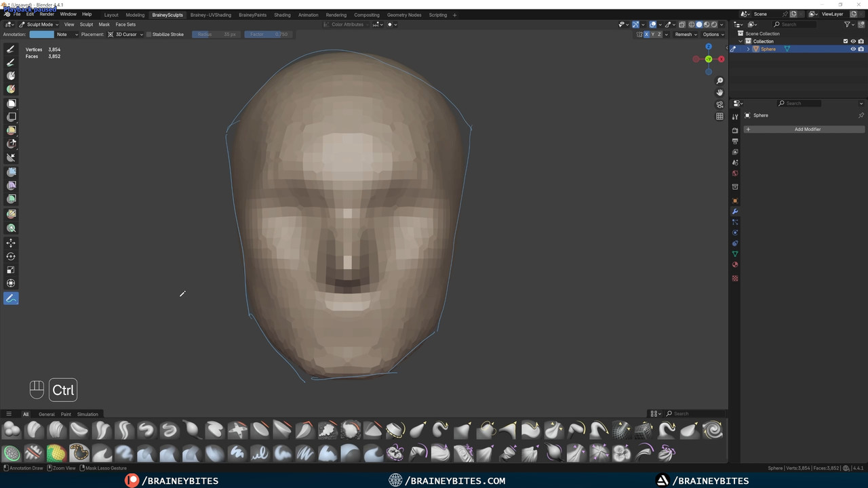Screen dimensions: 868x488
Task: Expand the Sphere item in outliner
Action: point(748,49)
